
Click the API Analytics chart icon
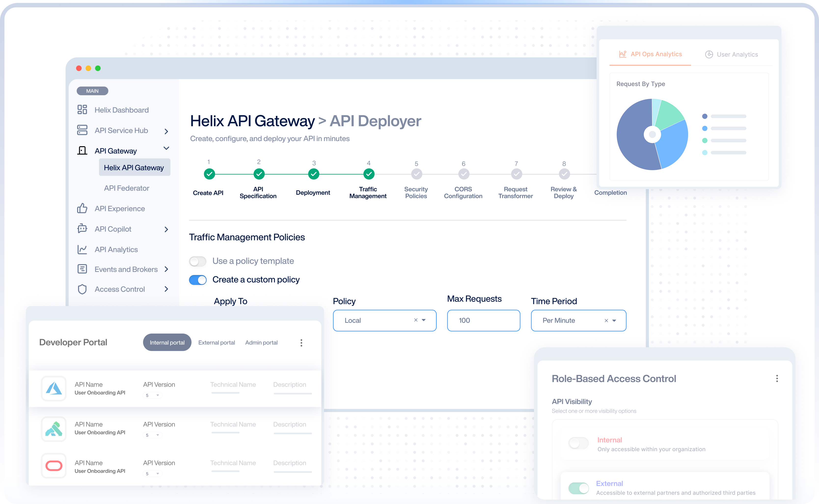tap(82, 249)
